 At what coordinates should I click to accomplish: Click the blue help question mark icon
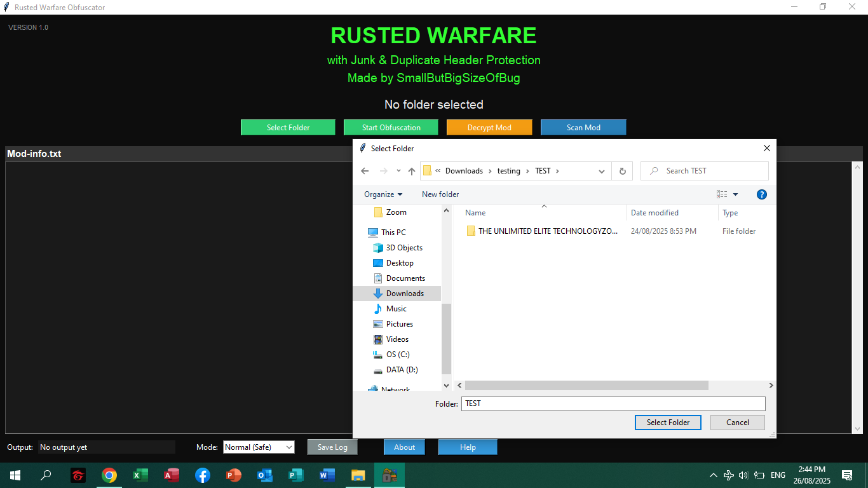[x=762, y=194]
